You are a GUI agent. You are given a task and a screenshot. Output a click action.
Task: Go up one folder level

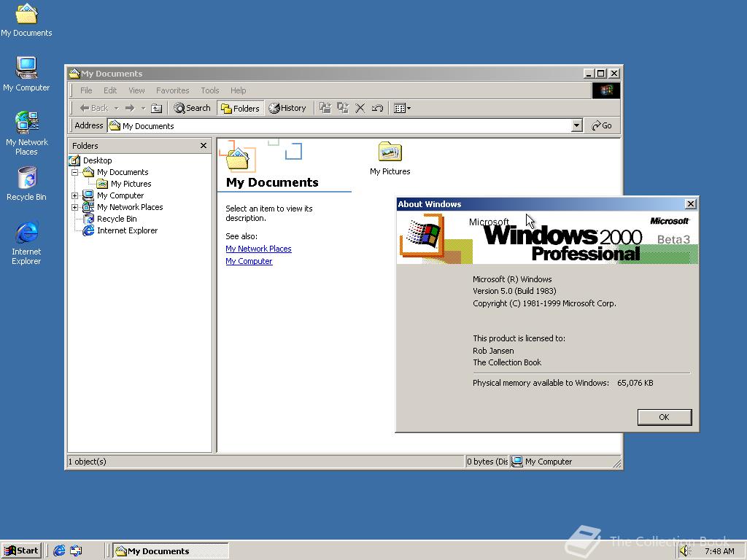tap(156, 108)
